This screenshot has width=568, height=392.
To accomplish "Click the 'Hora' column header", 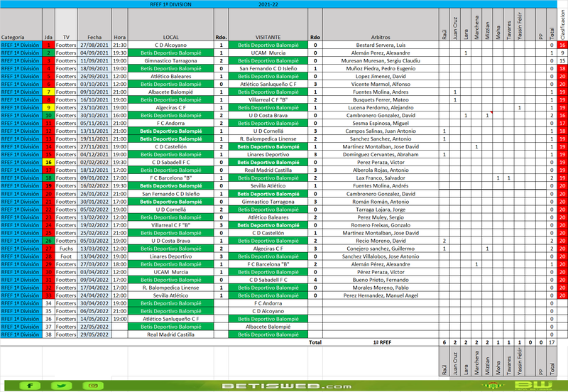I will pos(119,24).
